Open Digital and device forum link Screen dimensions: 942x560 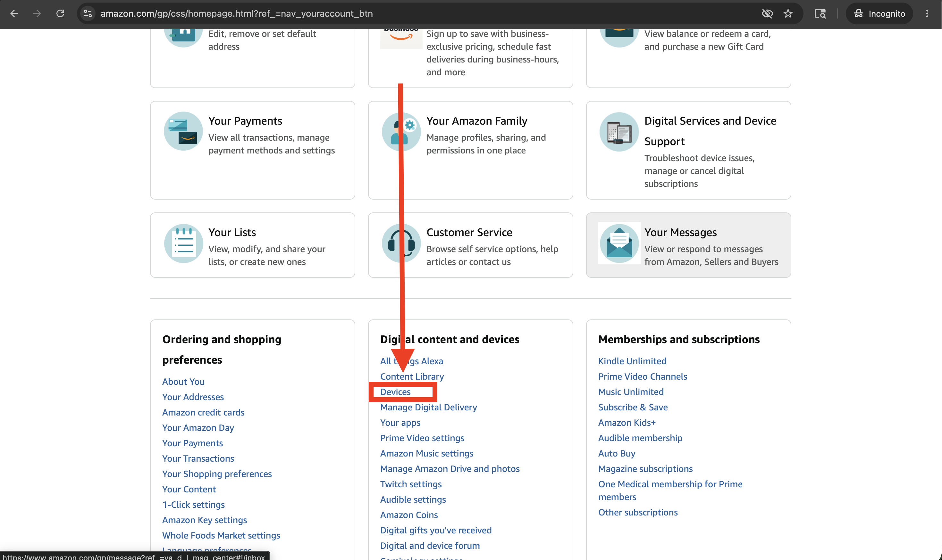pyautogui.click(x=430, y=546)
